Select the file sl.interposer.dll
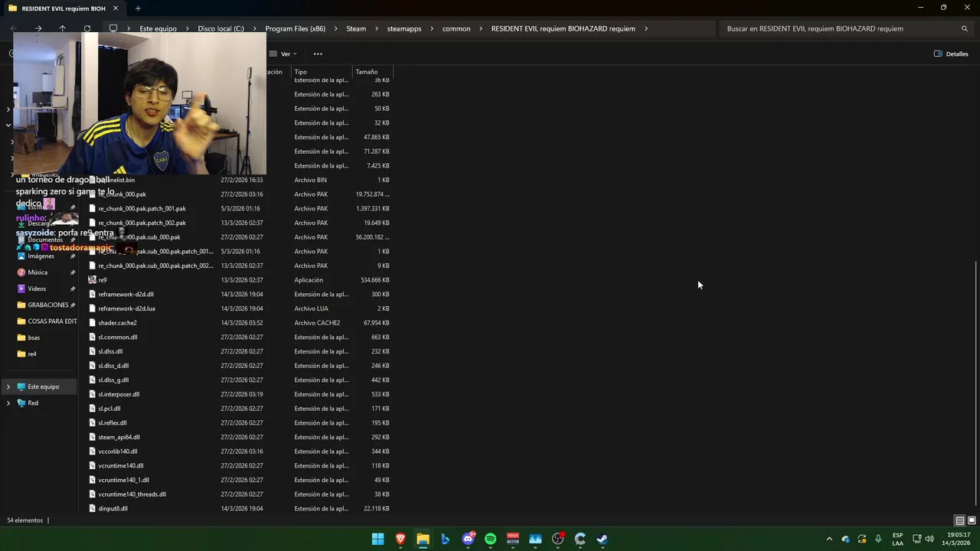 pos(119,394)
